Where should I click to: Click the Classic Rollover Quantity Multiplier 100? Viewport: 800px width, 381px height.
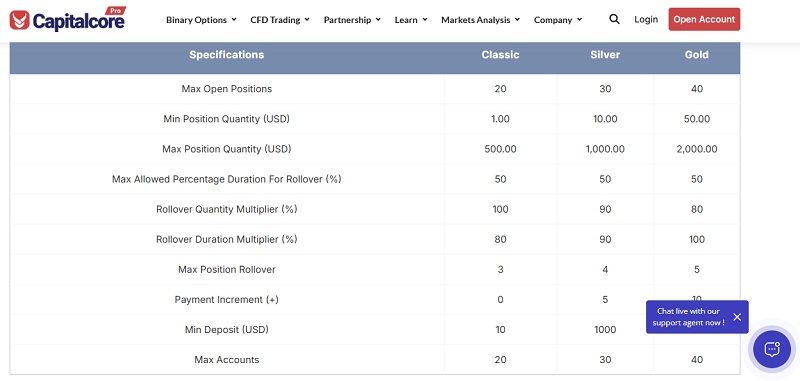click(x=500, y=209)
